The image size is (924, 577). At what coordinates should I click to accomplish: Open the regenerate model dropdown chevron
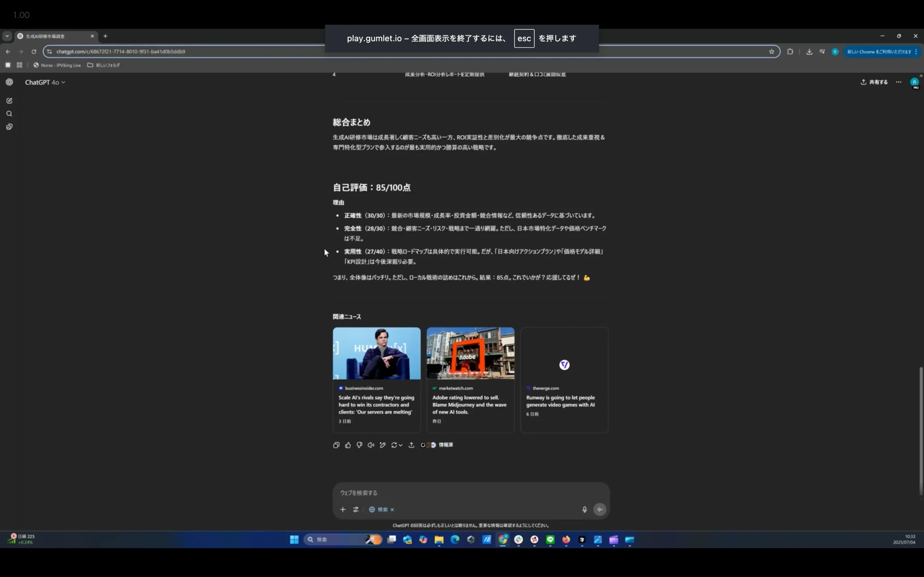tap(401, 445)
